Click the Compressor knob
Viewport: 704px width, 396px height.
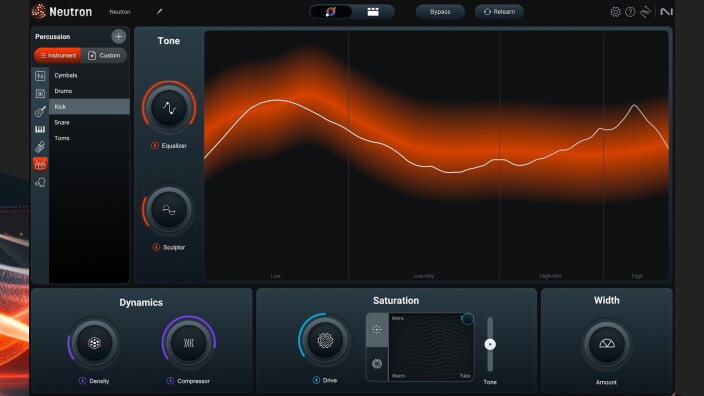(189, 343)
